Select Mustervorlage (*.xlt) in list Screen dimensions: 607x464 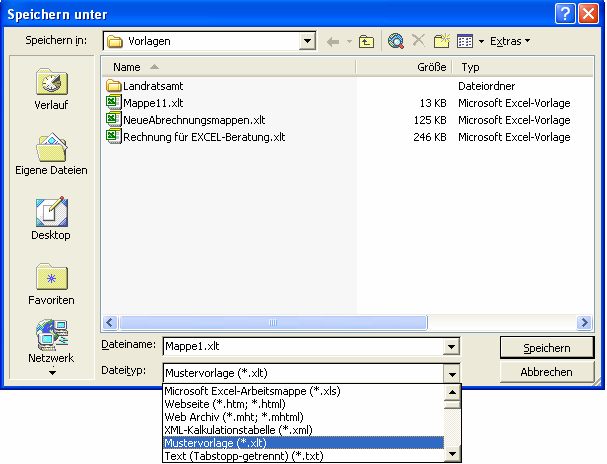[x=304, y=443]
